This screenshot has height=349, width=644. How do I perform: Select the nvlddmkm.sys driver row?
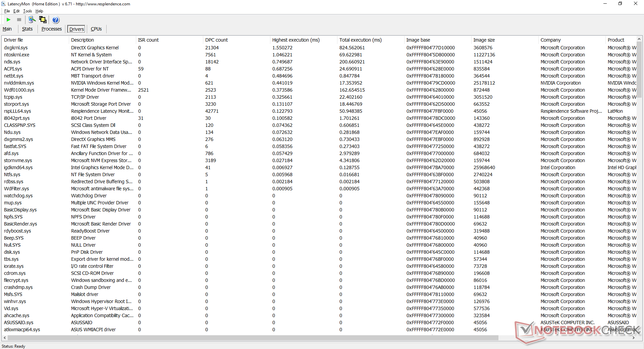click(319, 83)
